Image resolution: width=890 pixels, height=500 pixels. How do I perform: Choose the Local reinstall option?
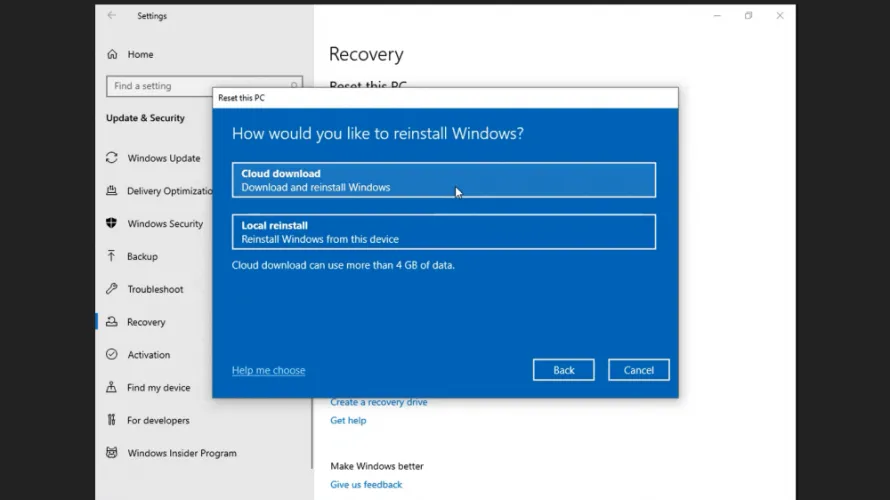(443, 232)
